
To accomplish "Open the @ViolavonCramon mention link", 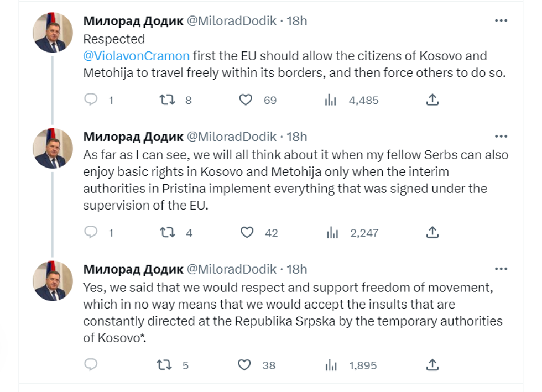I will [x=136, y=56].
